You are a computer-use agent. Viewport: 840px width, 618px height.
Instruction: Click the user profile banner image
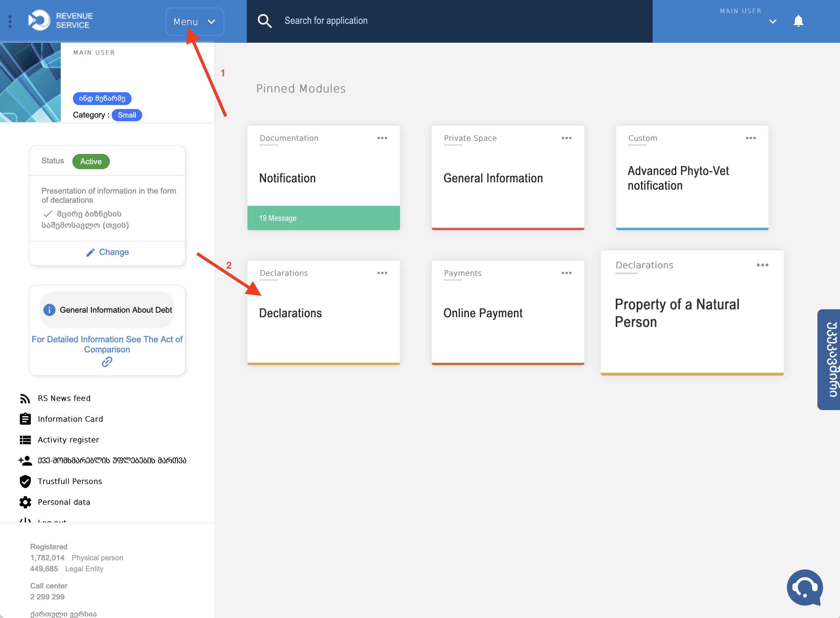(x=30, y=82)
